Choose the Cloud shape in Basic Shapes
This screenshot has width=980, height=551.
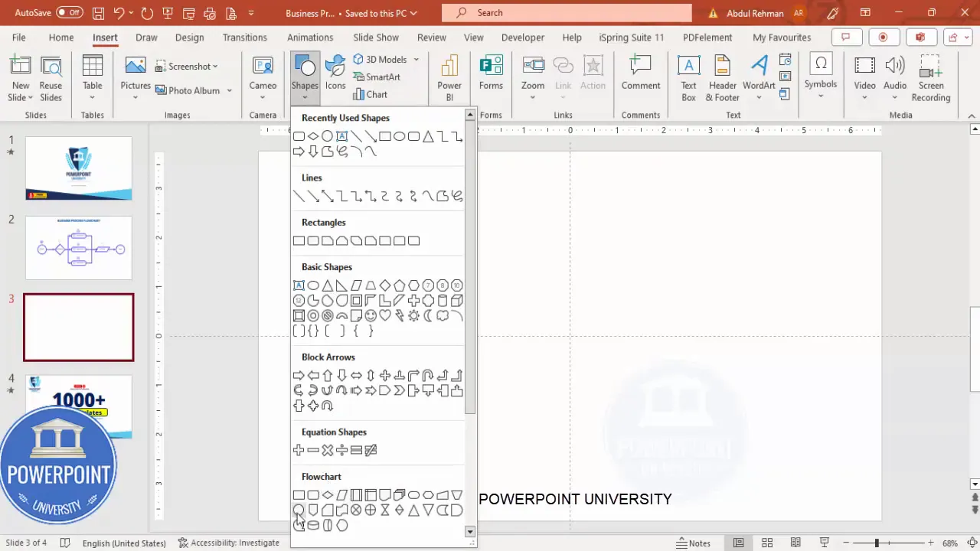pos(443,315)
